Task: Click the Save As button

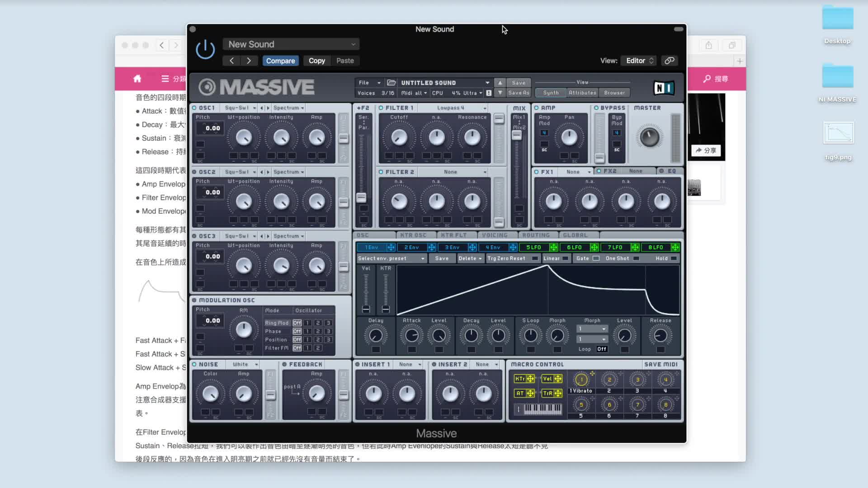Action: [x=519, y=93]
